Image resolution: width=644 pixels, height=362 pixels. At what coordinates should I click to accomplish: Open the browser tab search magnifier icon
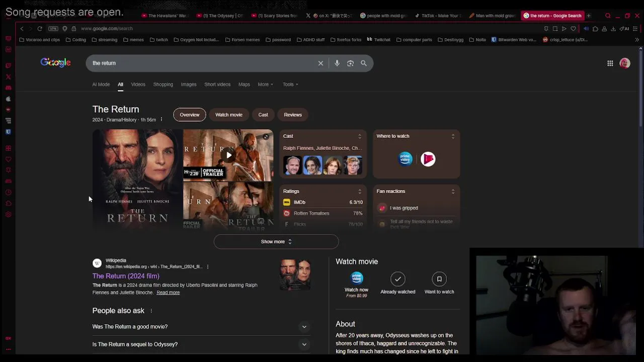coord(608,16)
